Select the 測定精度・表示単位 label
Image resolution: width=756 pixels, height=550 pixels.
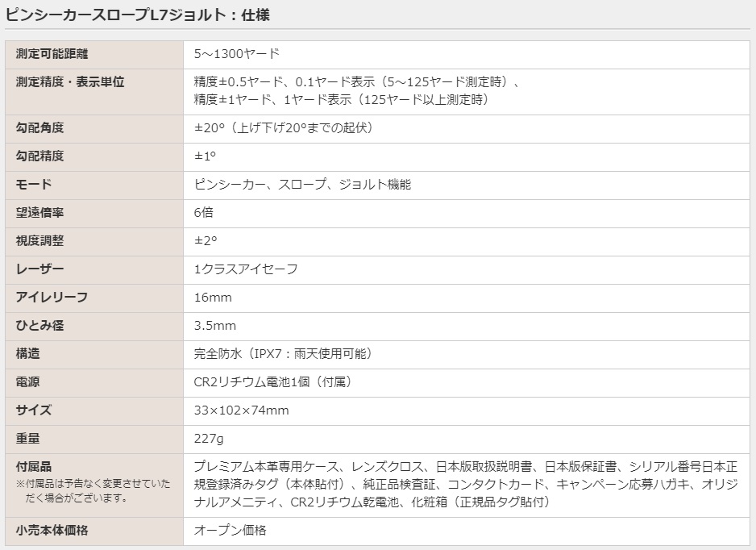coord(70,81)
